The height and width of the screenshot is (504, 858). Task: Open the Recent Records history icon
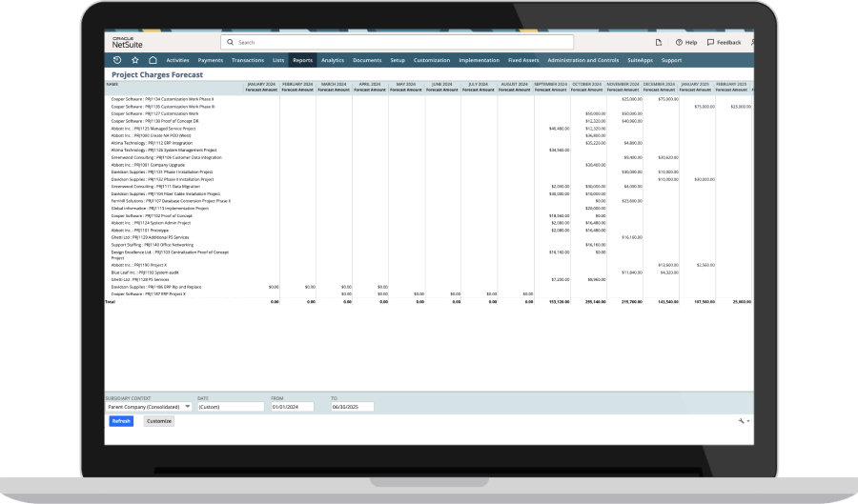[117, 60]
